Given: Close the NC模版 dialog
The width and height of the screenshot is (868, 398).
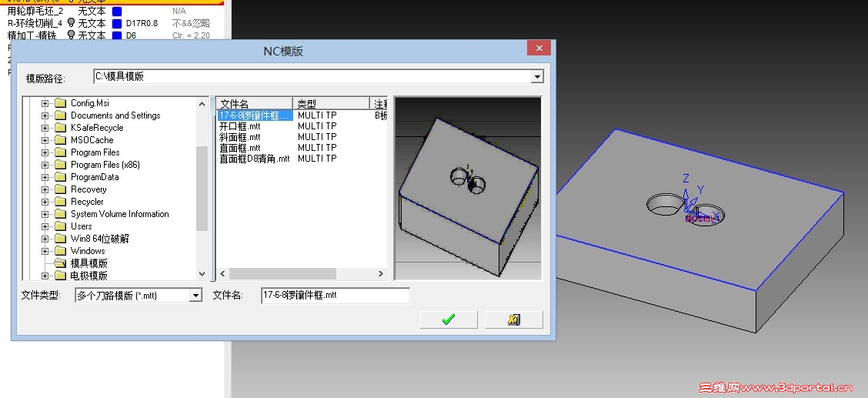Looking at the screenshot, I should 538,49.
